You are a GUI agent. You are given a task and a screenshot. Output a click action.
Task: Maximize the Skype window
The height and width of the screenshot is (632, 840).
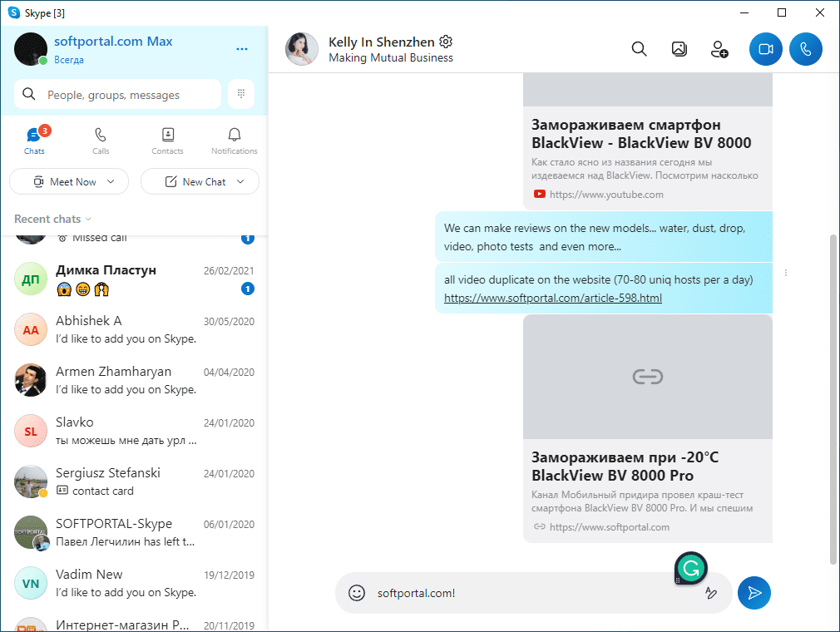[x=782, y=12]
